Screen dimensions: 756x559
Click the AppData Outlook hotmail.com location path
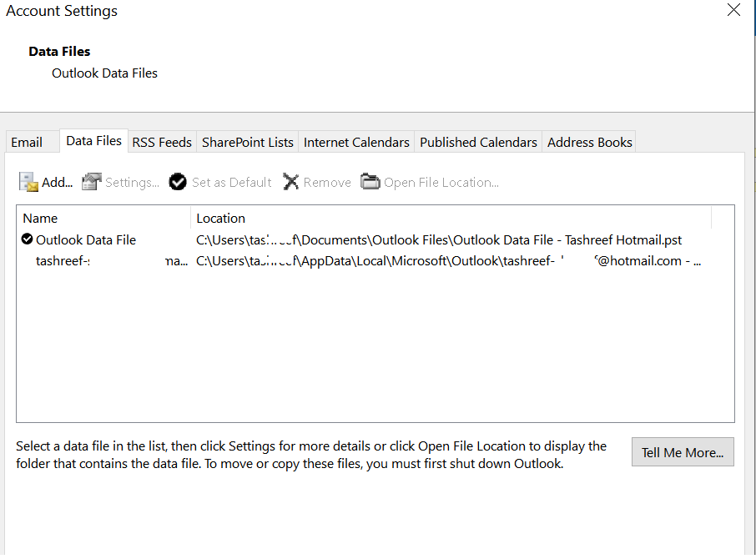(x=448, y=260)
